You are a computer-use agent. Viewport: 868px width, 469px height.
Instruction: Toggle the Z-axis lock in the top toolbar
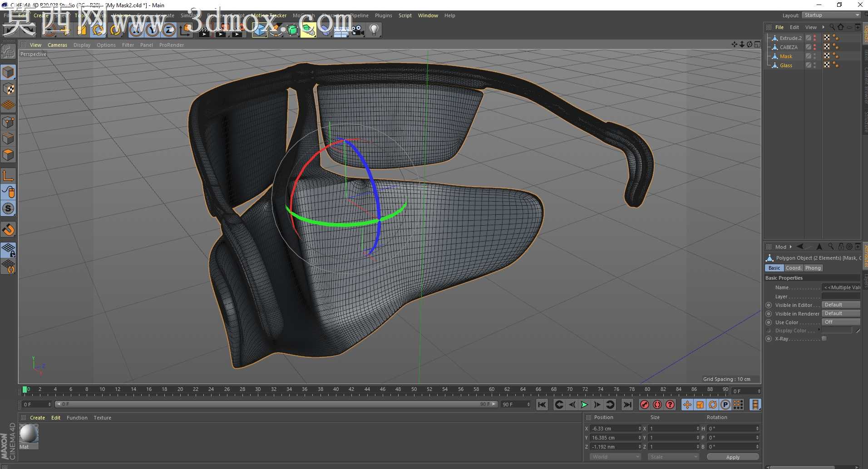[169, 30]
